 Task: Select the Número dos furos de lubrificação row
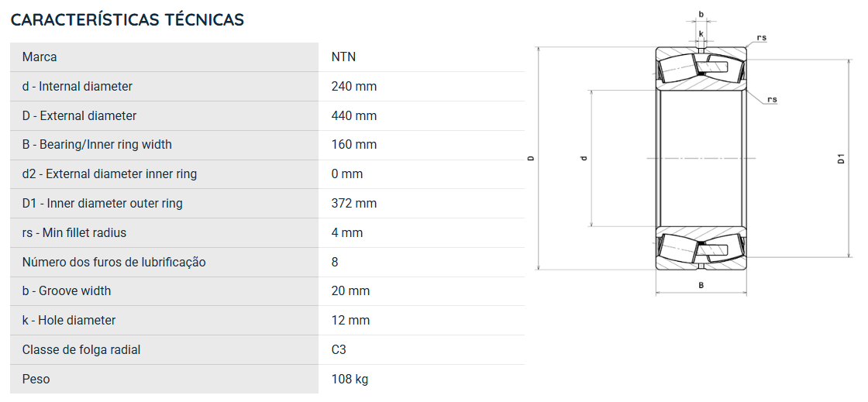[267, 262]
